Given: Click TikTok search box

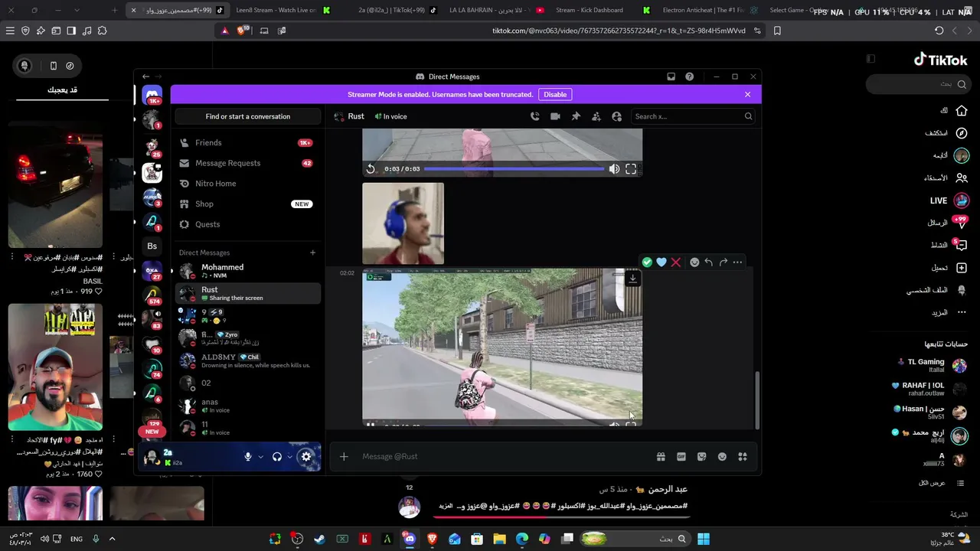Looking at the screenshot, I should click(920, 84).
